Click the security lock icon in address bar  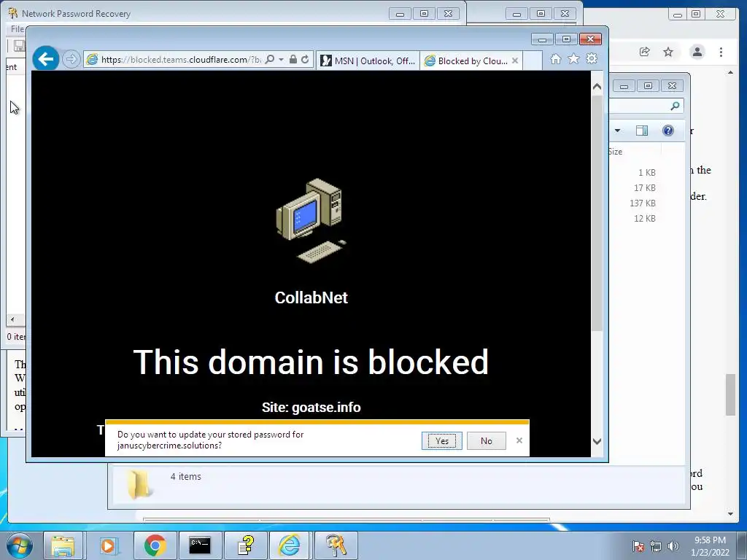click(x=293, y=60)
